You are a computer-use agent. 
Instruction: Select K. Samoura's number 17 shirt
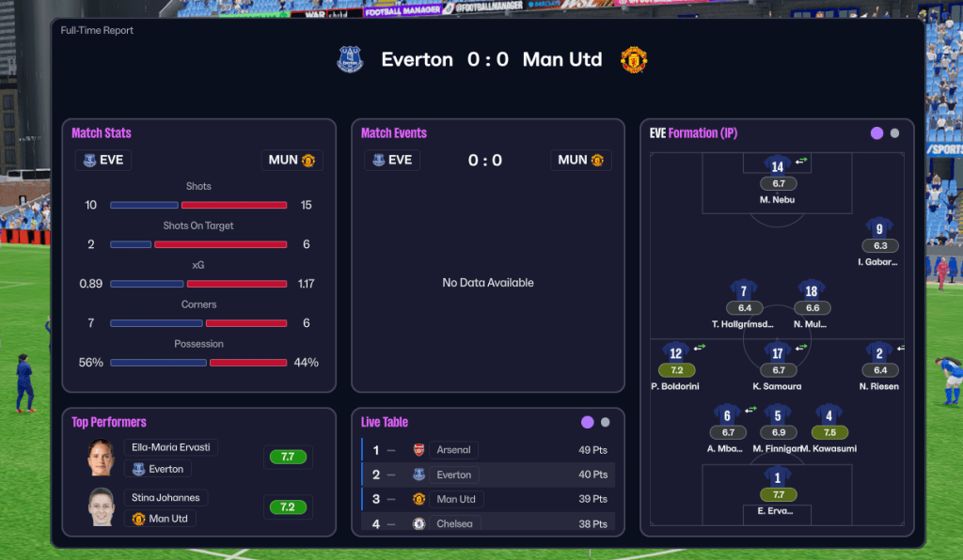(x=778, y=352)
